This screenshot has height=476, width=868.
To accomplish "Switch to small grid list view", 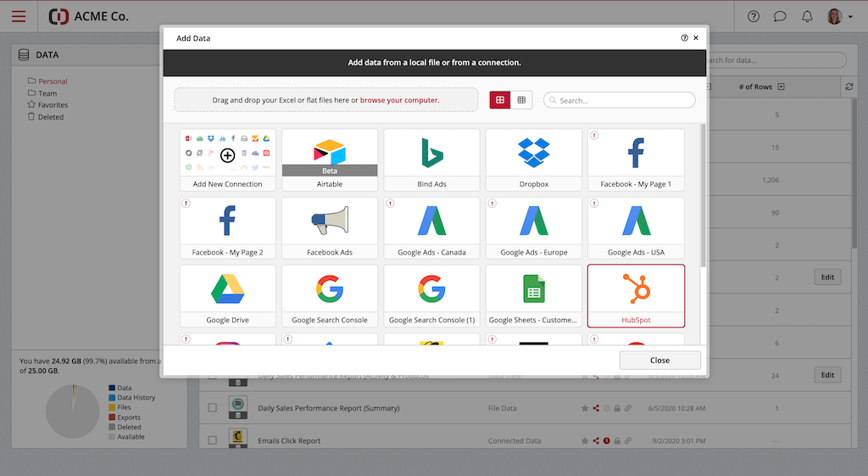I will click(521, 100).
